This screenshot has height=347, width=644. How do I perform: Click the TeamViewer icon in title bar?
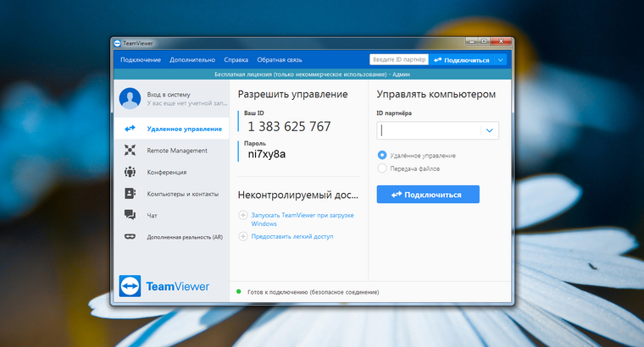pos(117,43)
